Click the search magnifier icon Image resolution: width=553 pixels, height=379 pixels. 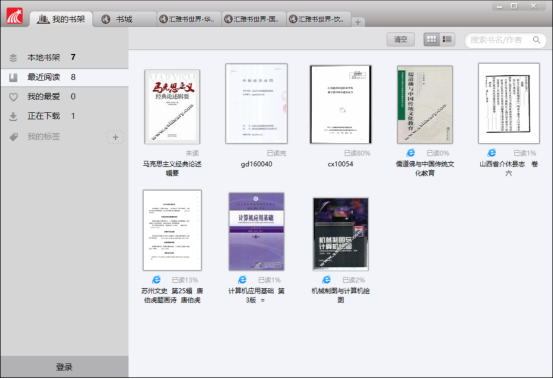536,40
